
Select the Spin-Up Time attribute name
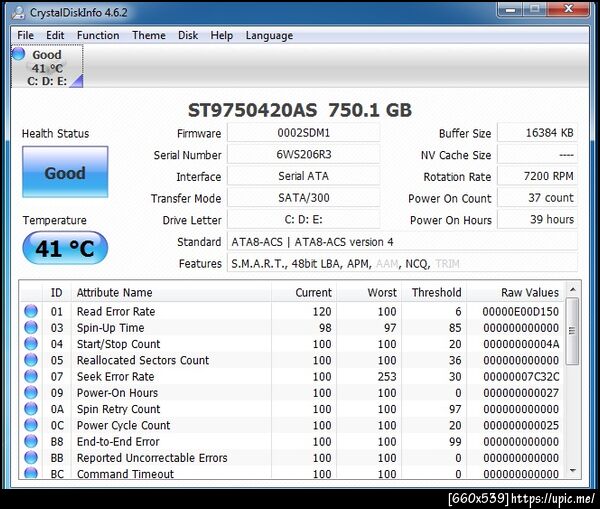(x=111, y=328)
